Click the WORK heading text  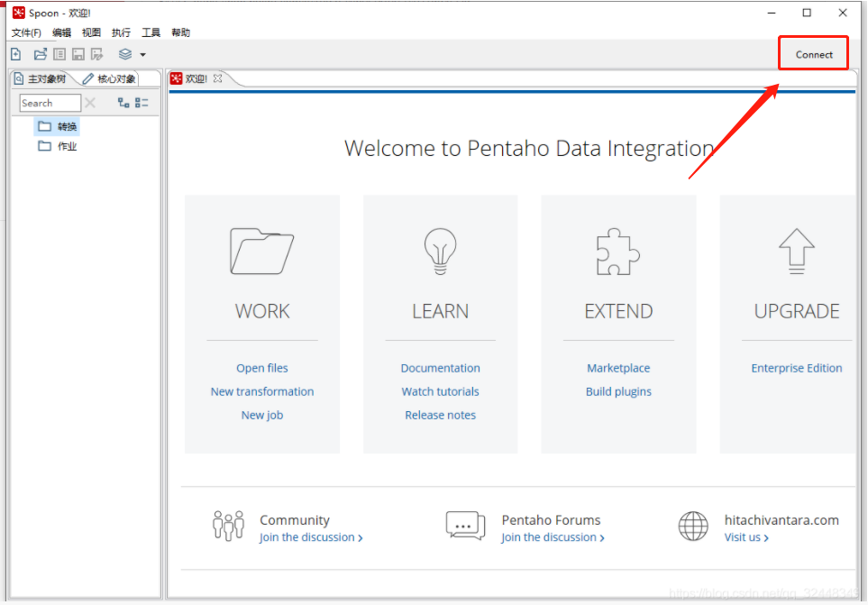(261, 311)
